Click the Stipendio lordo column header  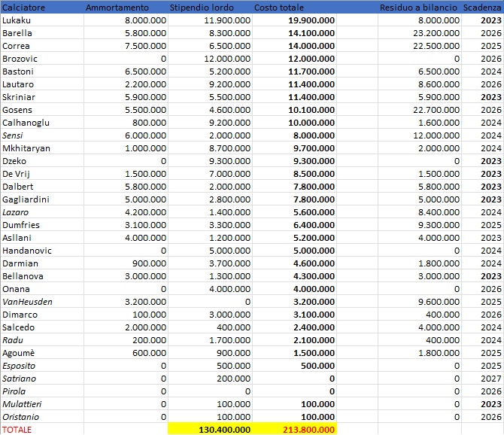[x=206, y=7]
